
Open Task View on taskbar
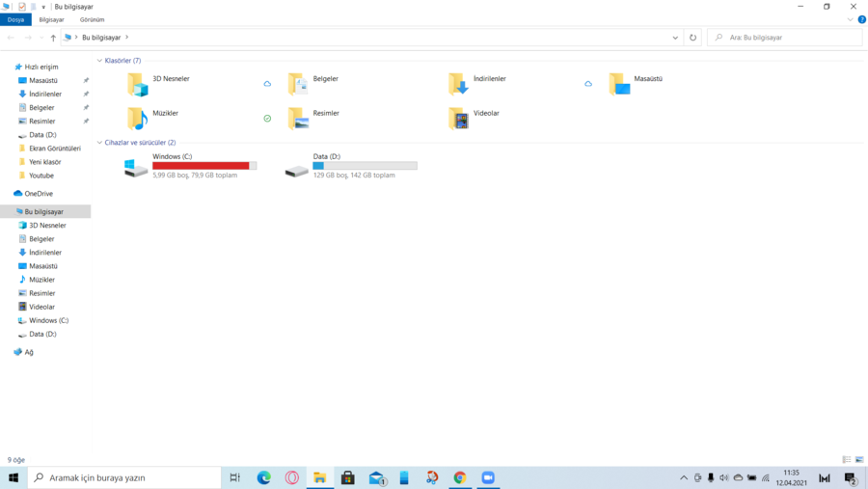[x=234, y=477]
